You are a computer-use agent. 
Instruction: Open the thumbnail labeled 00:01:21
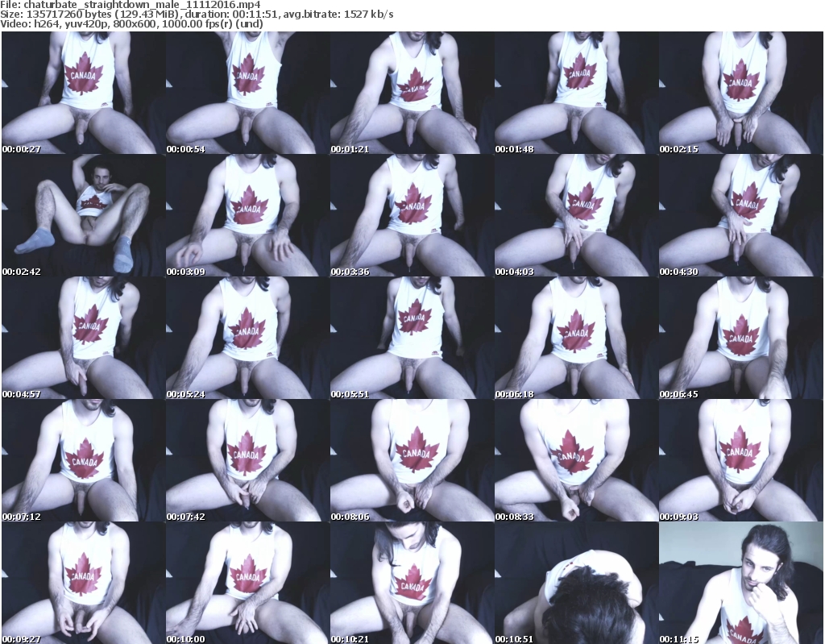point(412,93)
